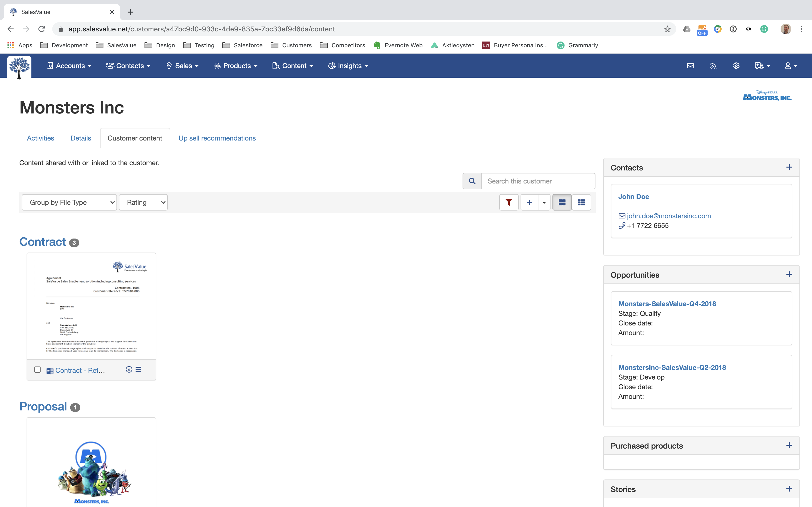Expand the add content caret dropdown
This screenshot has height=507, width=812.
tap(544, 202)
